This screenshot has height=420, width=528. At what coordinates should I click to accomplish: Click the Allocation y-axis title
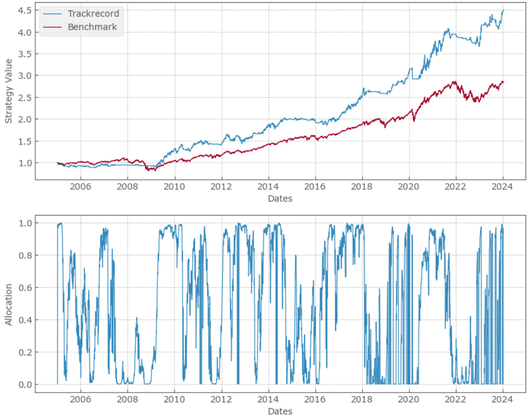(x=8, y=304)
